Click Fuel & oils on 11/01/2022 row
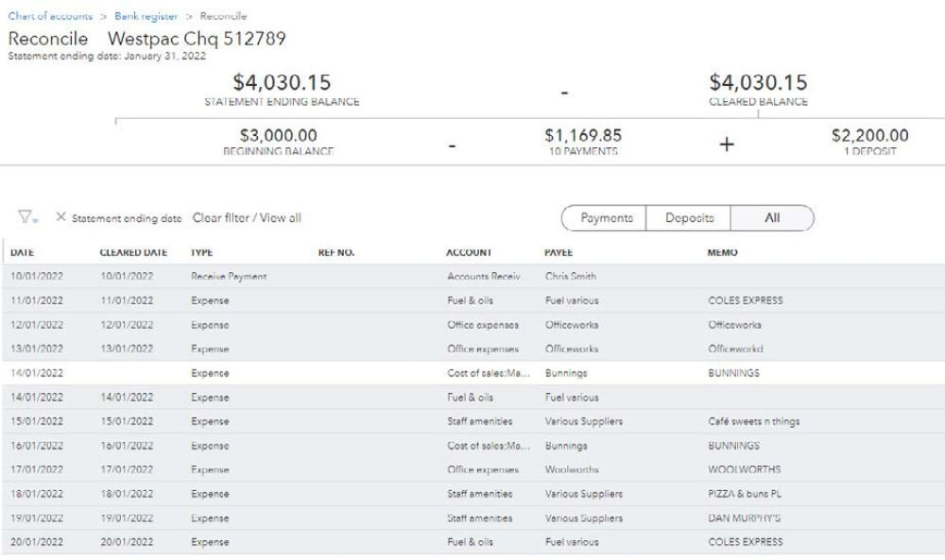Viewport: 945px width, 560px height. tap(470, 300)
